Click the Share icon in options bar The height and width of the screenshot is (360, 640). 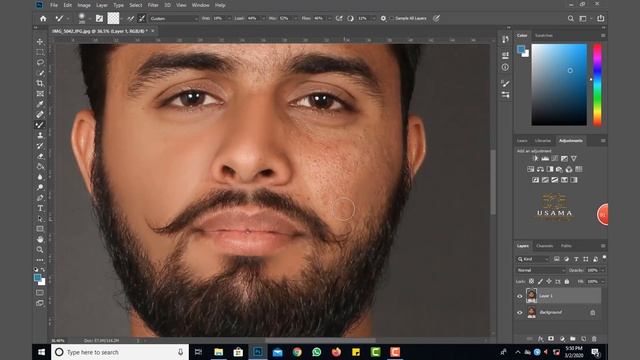click(600, 18)
